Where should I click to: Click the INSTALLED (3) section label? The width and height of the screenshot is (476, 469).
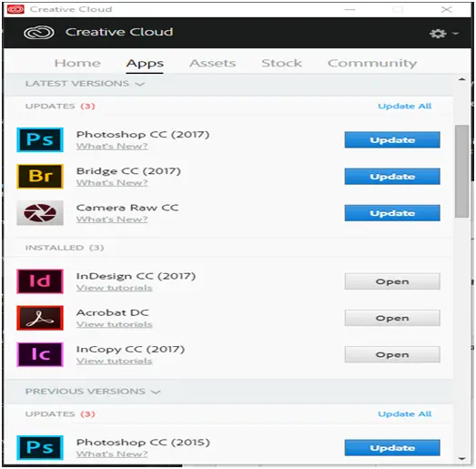[65, 248]
